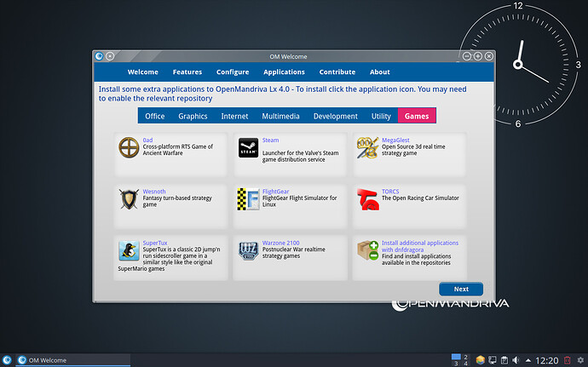Click 'Postnuclear War realtime strategy games' text

(x=294, y=253)
